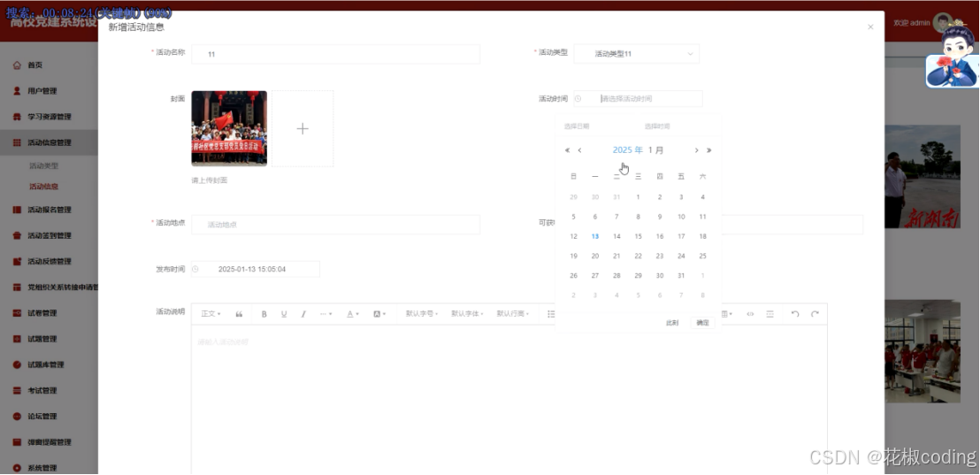980x475 pixels.
Task: Click the icon beside 弹窗提醒管理
Action: click(17, 442)
